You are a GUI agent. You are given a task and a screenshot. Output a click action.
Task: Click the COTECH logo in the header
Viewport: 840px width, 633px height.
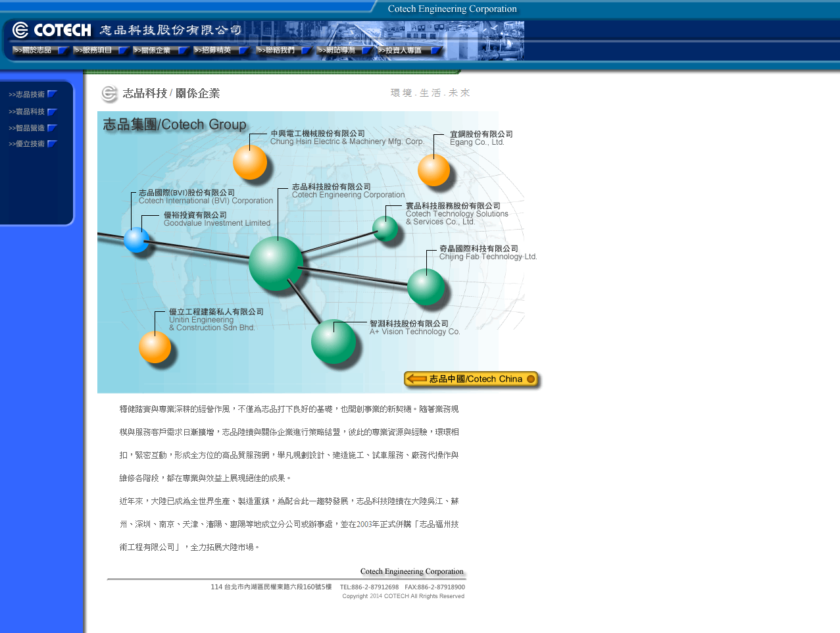52,30
